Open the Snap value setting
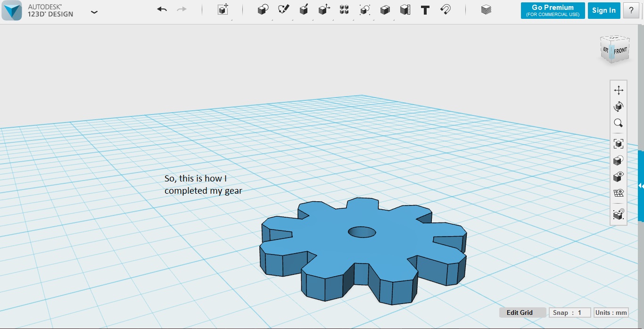 coord(570,313)
